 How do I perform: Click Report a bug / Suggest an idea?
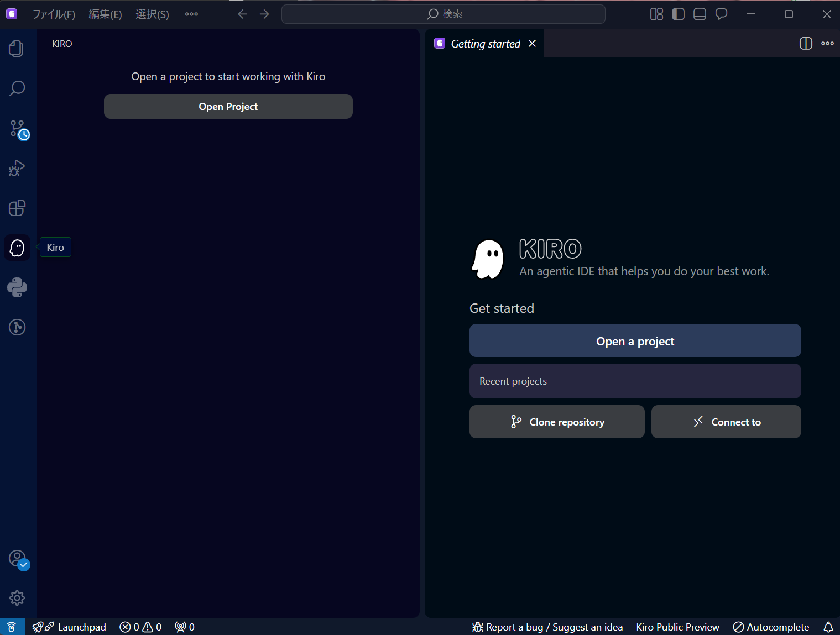[547, 627]
